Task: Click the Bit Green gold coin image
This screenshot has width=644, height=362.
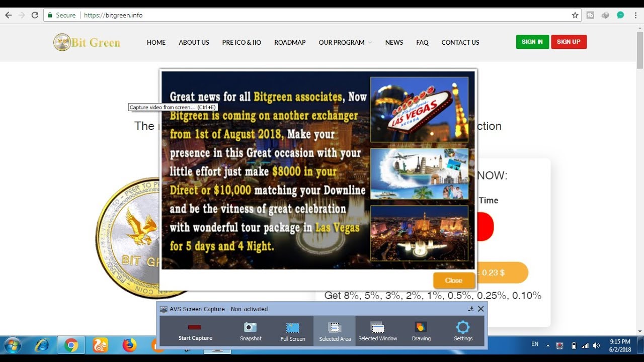Action: (127, 237)
